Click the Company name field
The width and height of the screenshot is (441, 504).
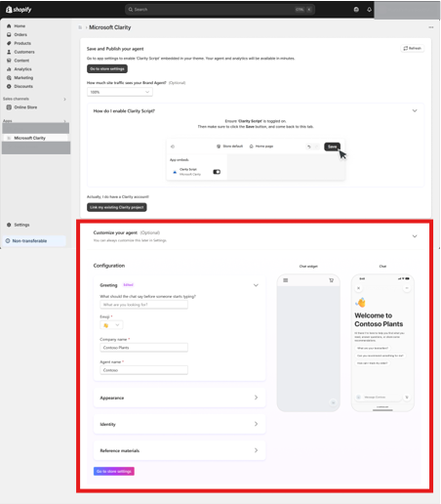(143, 348)
